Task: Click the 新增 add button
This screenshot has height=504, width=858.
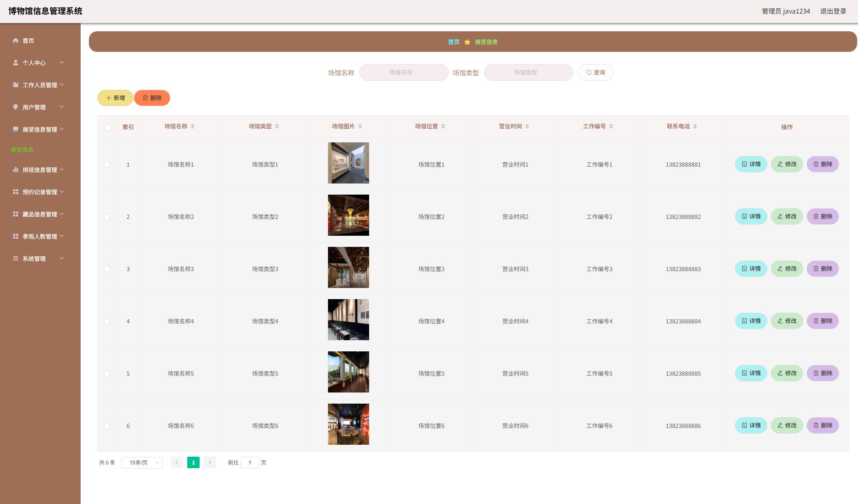Action: pyautogui.click(x=115, y=98)
